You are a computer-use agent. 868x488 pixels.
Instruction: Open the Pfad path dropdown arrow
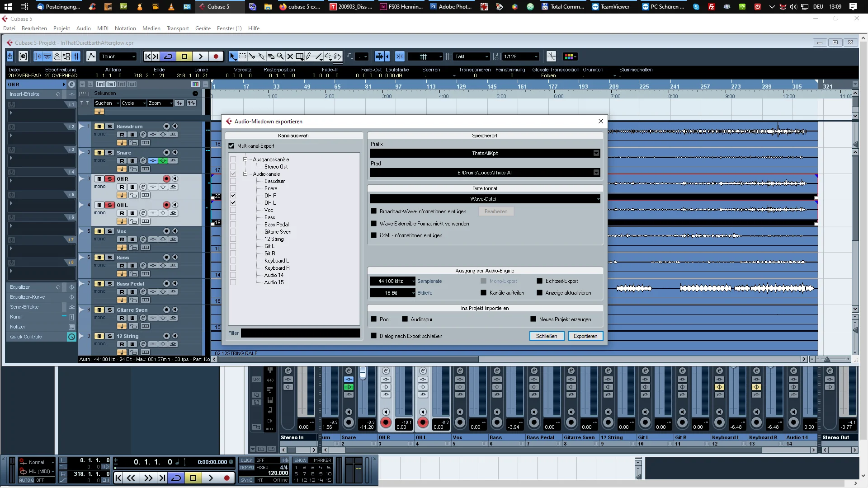(x=596, y=173)
